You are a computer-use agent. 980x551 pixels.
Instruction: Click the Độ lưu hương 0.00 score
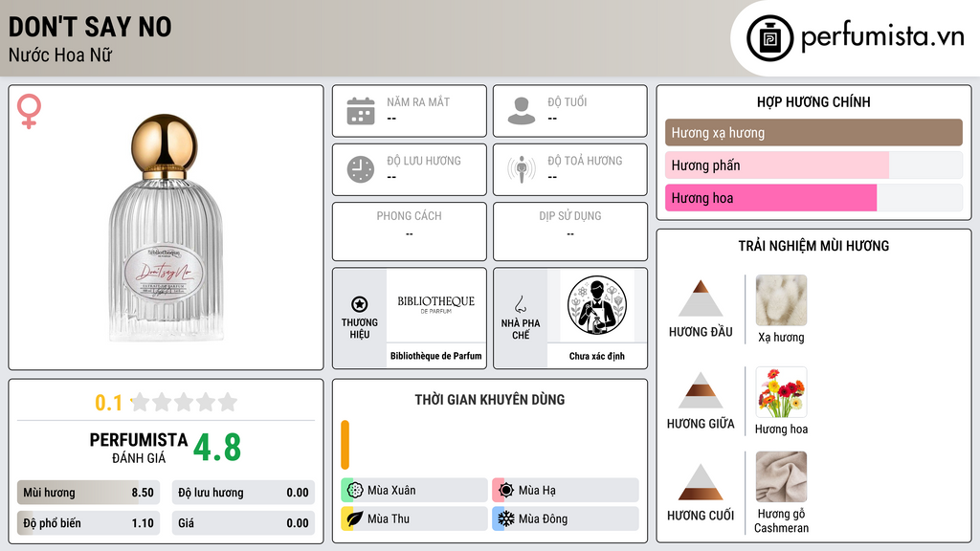click(243, 493)
